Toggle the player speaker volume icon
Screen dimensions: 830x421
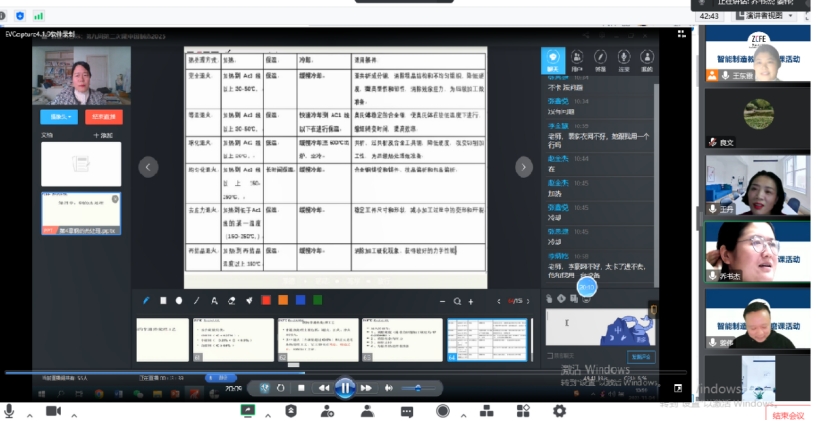(x=389, y=388)
